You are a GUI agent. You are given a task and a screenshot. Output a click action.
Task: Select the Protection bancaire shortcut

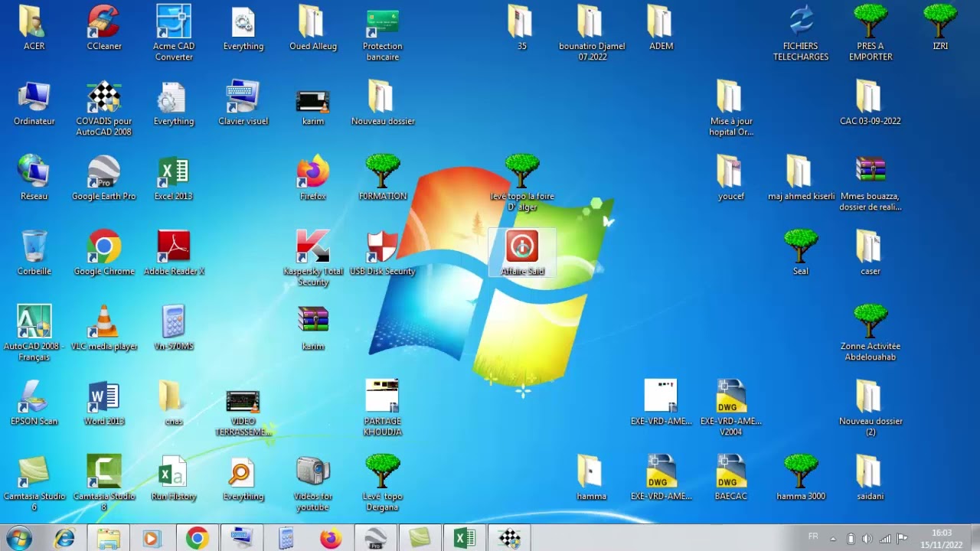pos(383,33)
